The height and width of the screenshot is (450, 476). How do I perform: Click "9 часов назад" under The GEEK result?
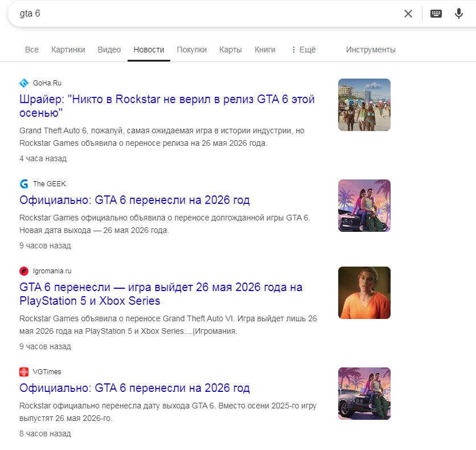click(45, 246)
